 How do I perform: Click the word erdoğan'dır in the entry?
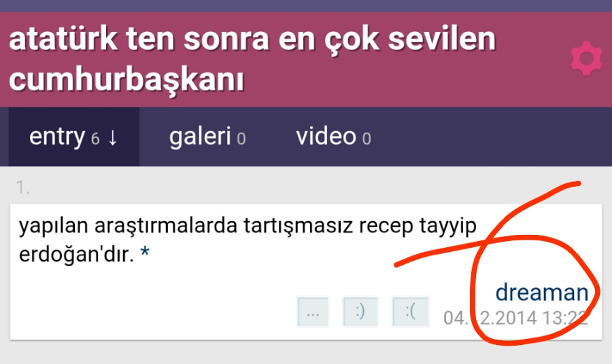pos(76,255)
